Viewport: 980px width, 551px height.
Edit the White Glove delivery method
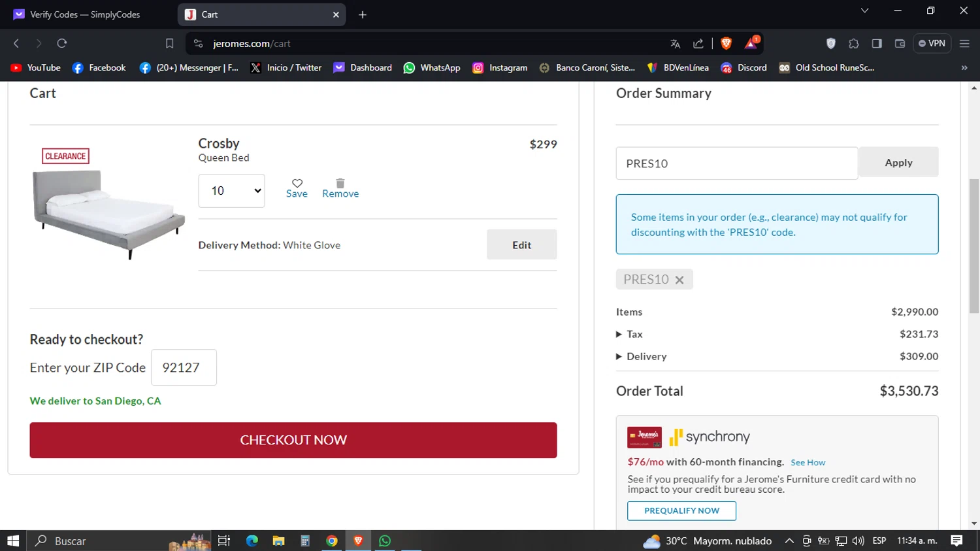click(x=521, y=244)
